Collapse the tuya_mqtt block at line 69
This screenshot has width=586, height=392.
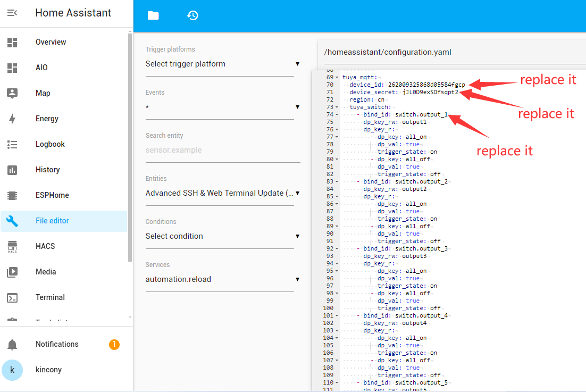coord(337,77)
